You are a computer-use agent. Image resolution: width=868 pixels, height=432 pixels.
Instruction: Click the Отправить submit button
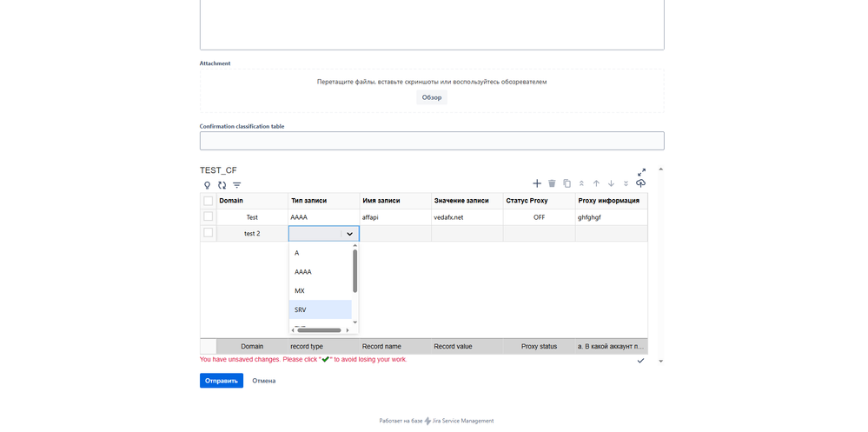(222, 381)
